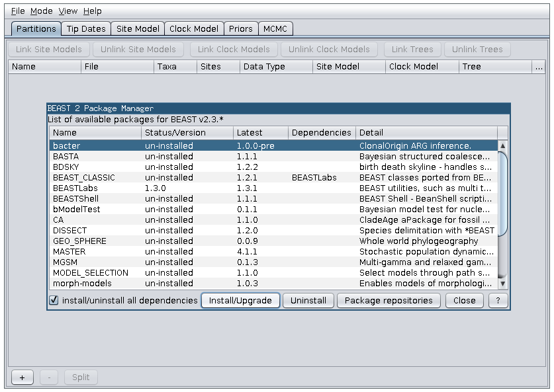Sort packages by Name column header
This screenshot has width=554, height=392.
tap(95, 133)
